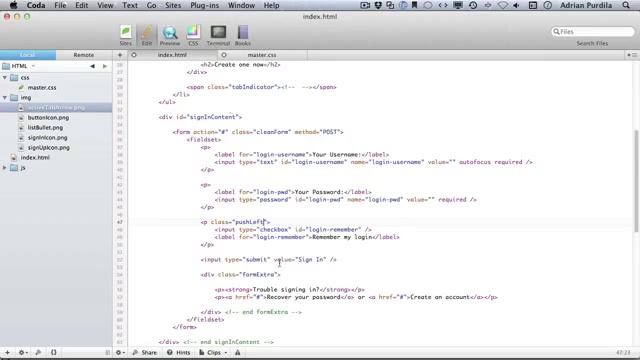Click the 'signInContent' div line in code
Image resolution: width=640 pixels, height=360 pixels.
(x=200, y=117)
